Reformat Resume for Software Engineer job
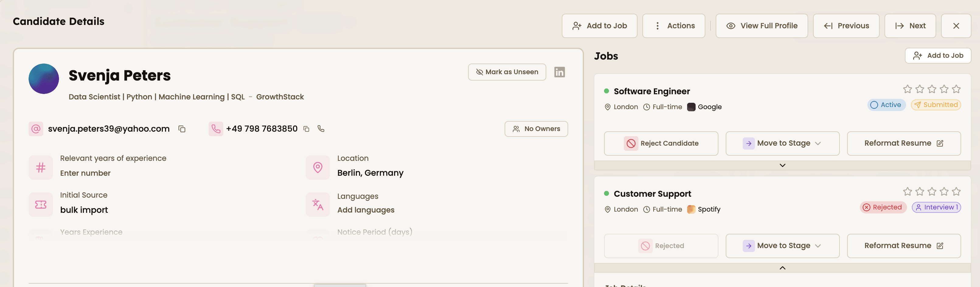 (x=904, y=143)
